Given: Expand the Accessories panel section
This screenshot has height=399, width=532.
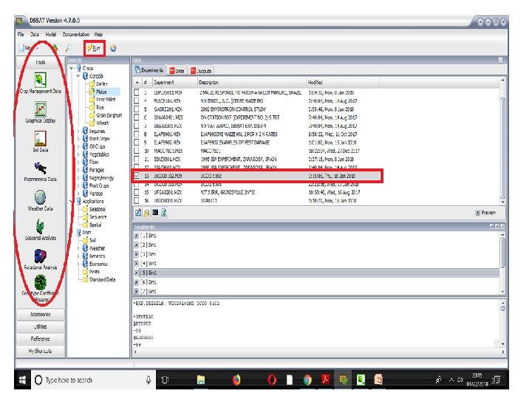Looking at the screenshot, I should pyautogui.click(x=41, y=314).
